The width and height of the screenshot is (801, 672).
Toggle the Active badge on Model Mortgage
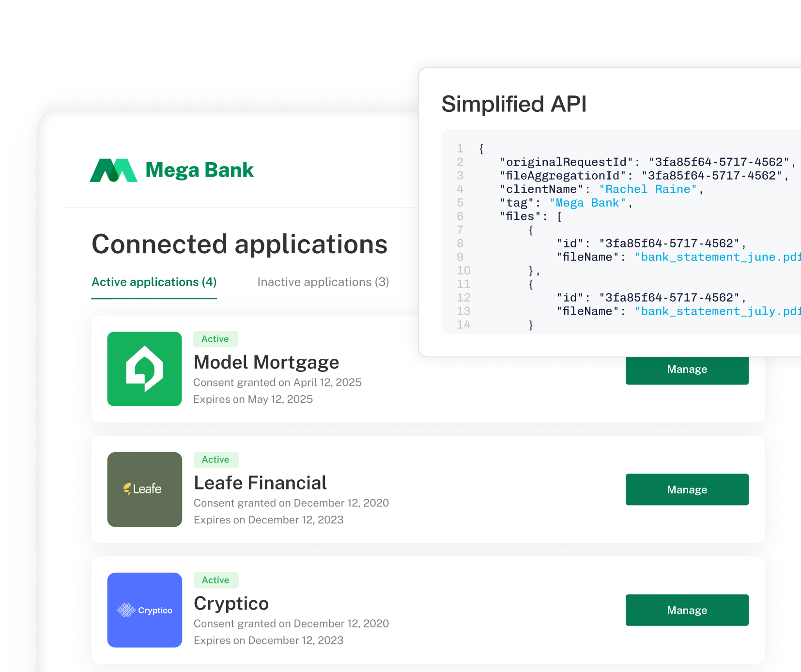coord(216,339)
